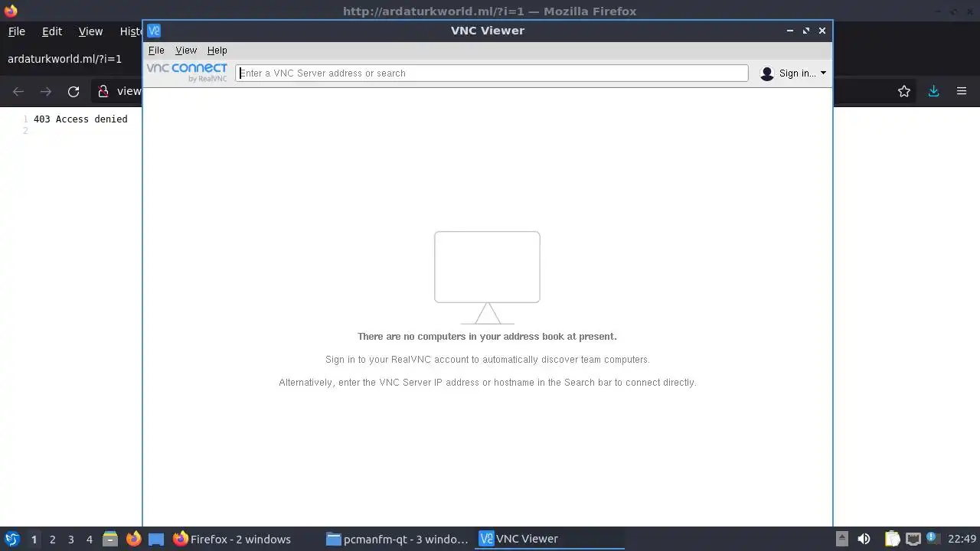Click 'Alternatively, enter the VNC Server IP' text

pos(487,383)
